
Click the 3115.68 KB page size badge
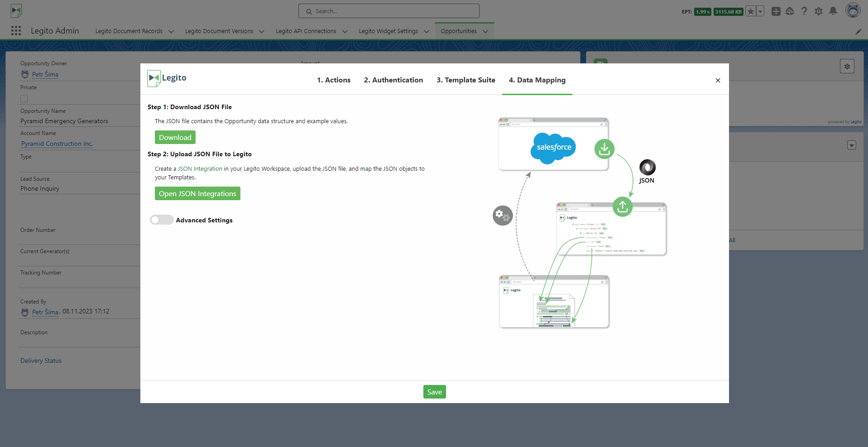729,12
